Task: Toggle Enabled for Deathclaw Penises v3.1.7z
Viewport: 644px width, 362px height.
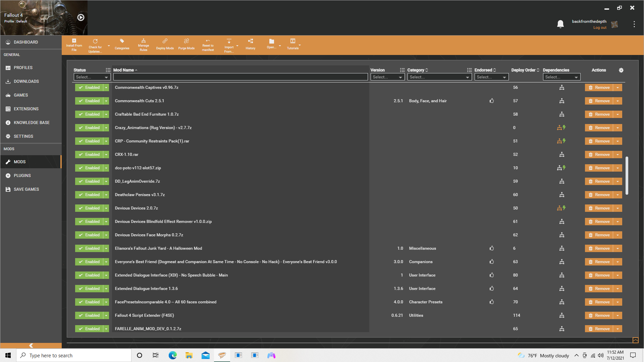Action: 89,195
